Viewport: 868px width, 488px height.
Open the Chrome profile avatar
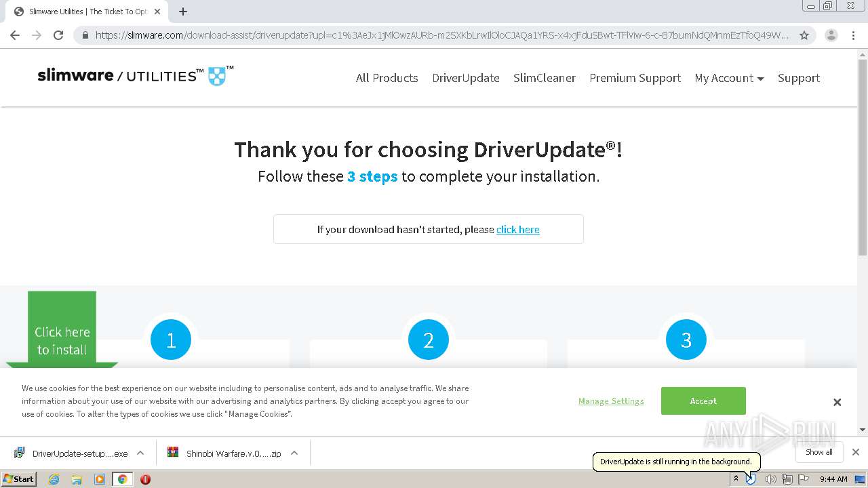(831, 35)
